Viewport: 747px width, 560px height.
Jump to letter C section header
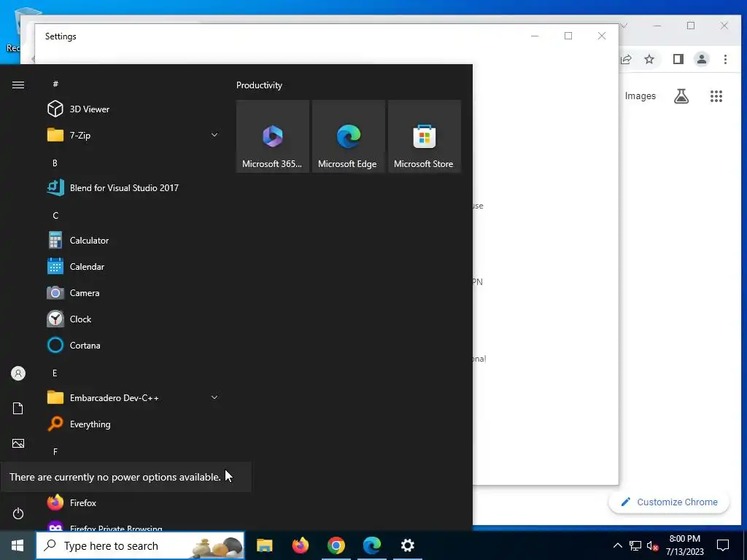55,216
